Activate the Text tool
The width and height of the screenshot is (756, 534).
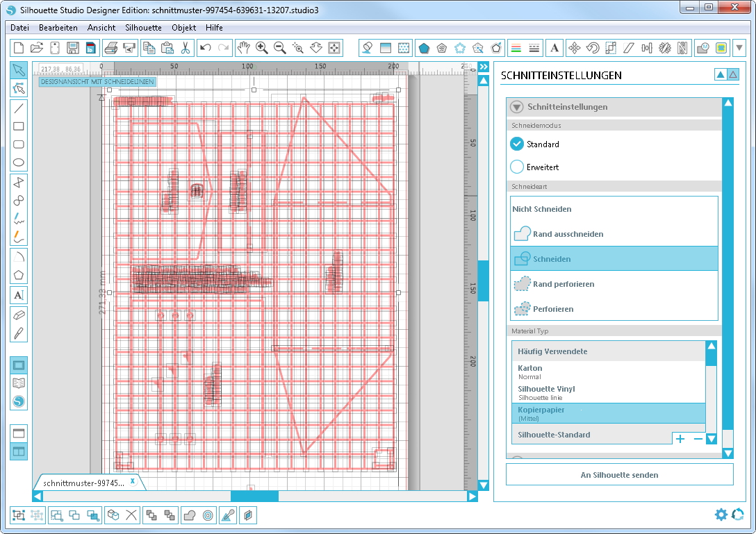19,295
